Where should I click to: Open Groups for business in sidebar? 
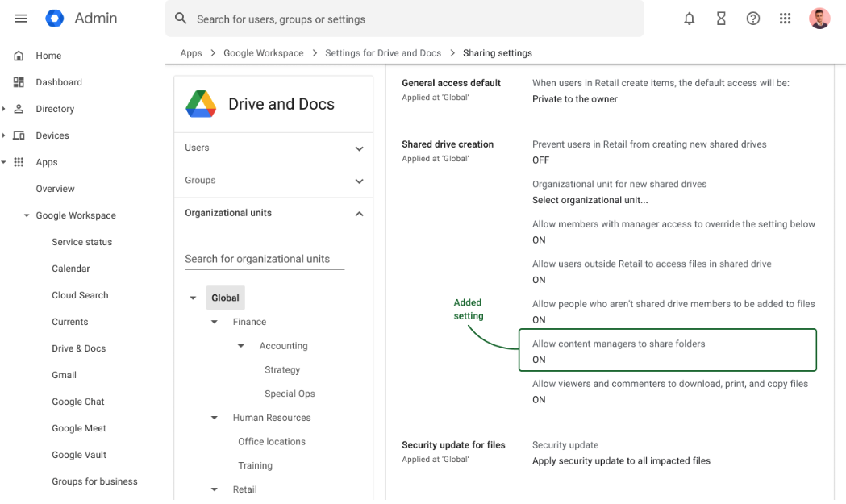(94, 481)
